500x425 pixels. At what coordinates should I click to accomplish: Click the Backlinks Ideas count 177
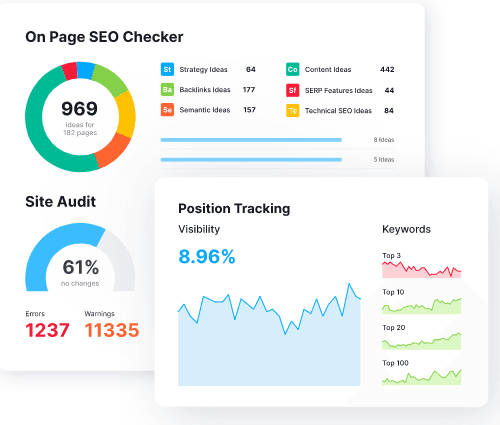249,90
